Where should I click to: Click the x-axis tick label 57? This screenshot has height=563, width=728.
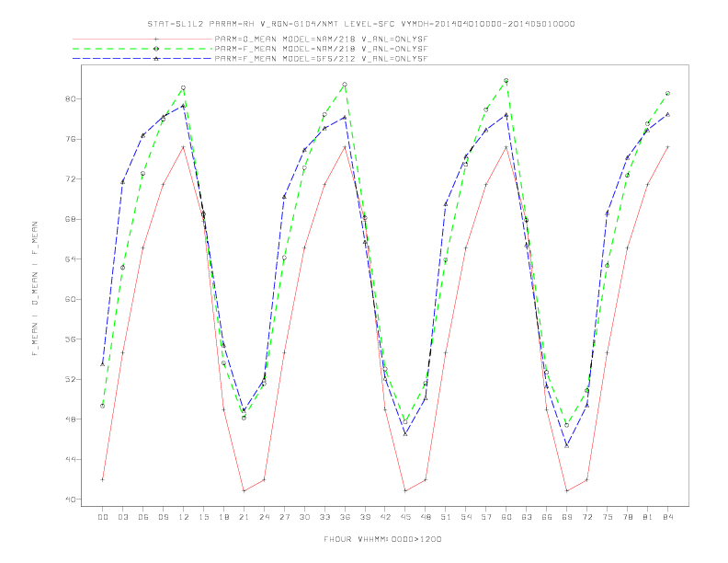[x=486, y=517]
